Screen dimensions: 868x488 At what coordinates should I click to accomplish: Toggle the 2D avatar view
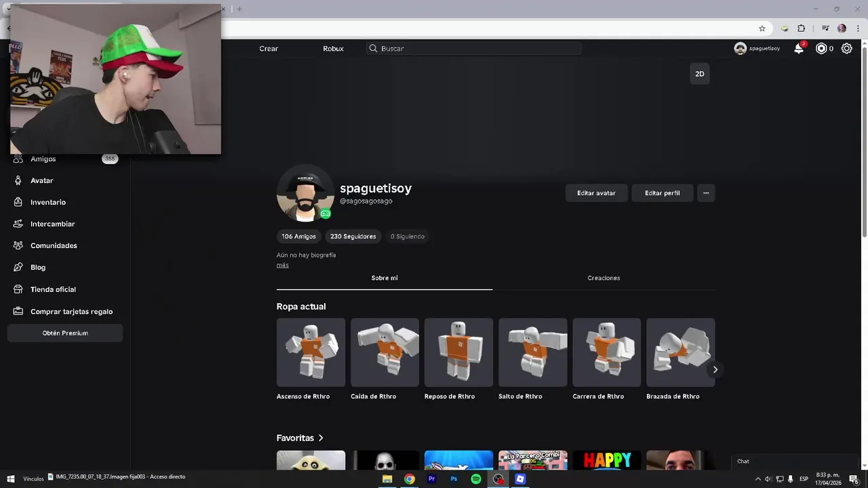click(x=700, y=74)
